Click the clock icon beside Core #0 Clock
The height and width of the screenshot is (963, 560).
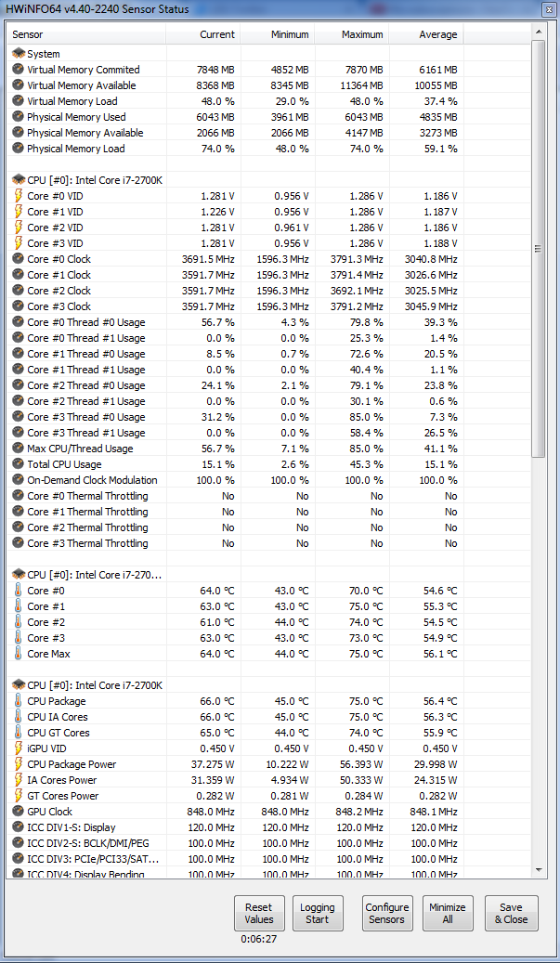point(18,259)
